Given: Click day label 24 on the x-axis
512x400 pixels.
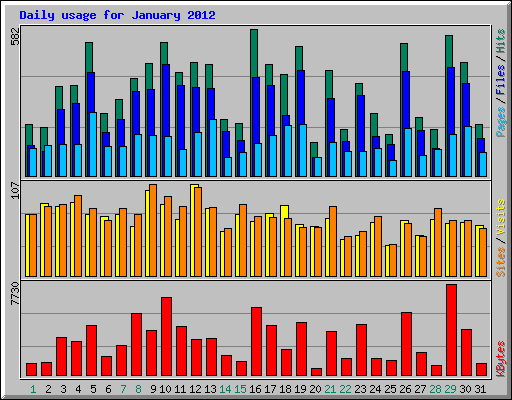Looking at the screenshot, I should [375, 389].
